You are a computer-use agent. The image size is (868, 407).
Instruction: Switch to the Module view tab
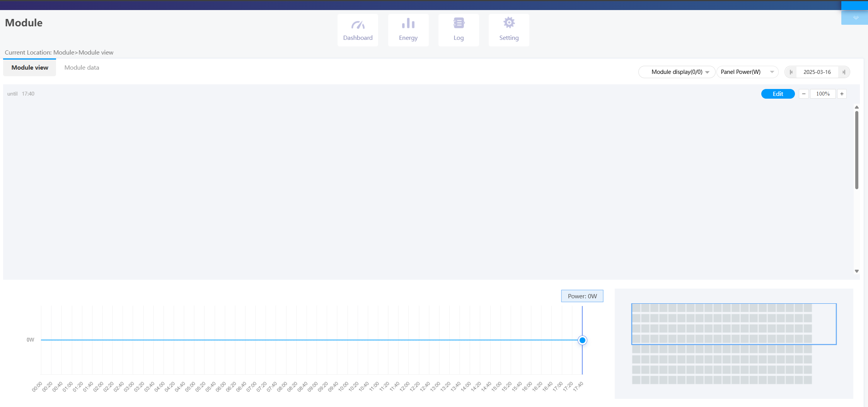click(30, 68)
